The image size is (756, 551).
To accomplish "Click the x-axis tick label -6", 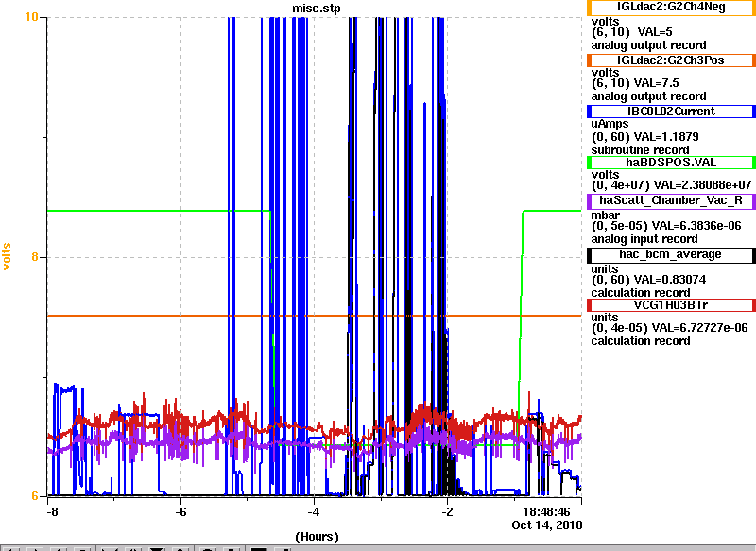I will coord(180,512).
